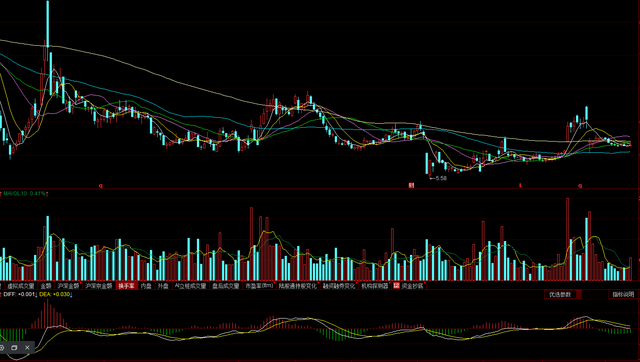Switch to the 虚拟成交量 indicator tab
640x362 pixels.
pyautogui.click(x=21, y=286)
